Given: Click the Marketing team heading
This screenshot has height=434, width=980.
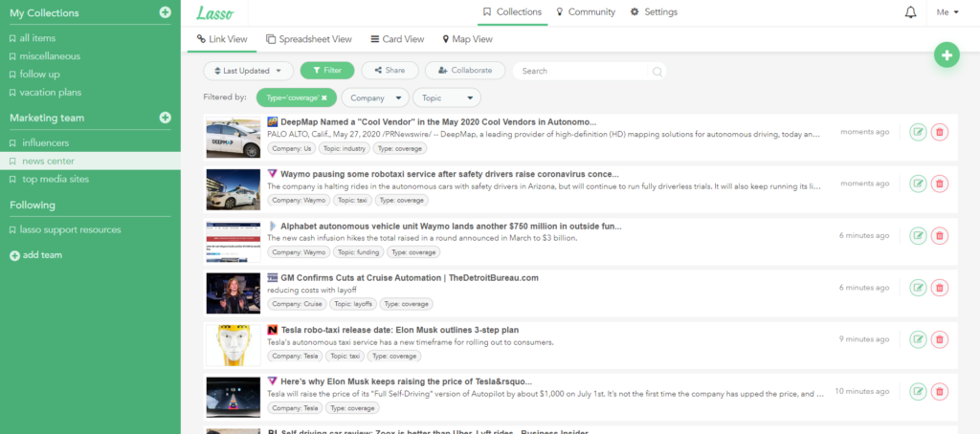Looking at the screenshot, I should tap(47, 118).
